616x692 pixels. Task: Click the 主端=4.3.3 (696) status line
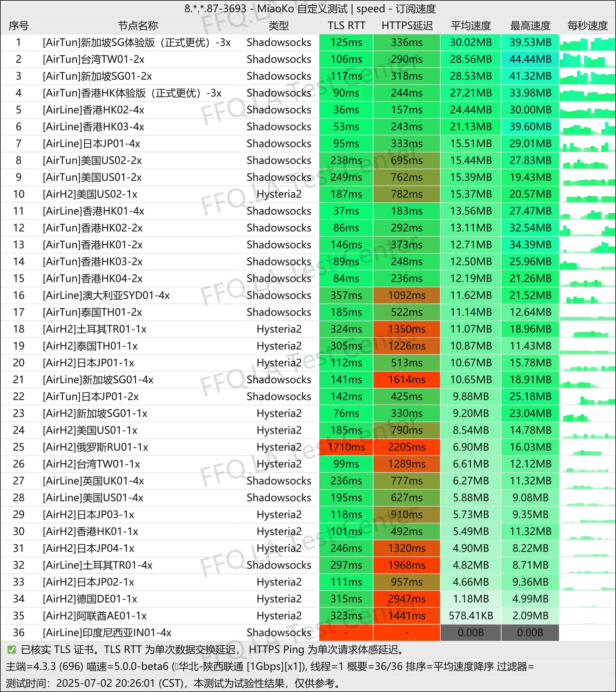[270, 667]
